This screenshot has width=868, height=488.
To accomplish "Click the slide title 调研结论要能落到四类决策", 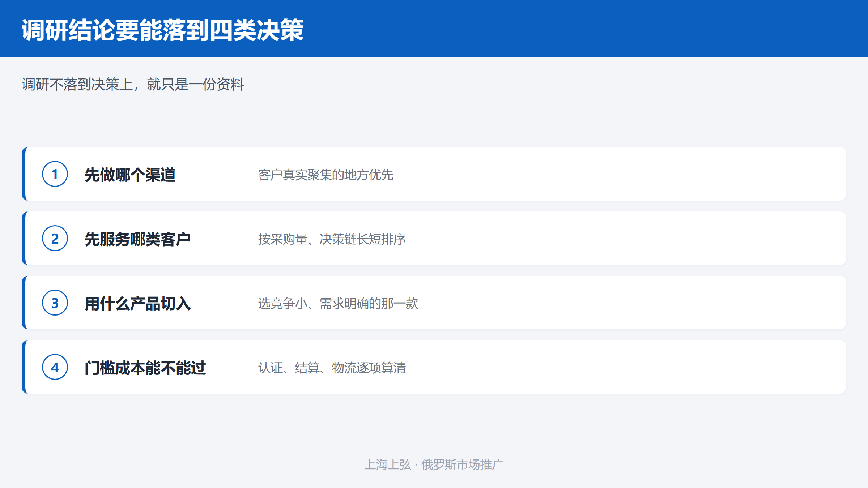I will (x=162, y=30).
